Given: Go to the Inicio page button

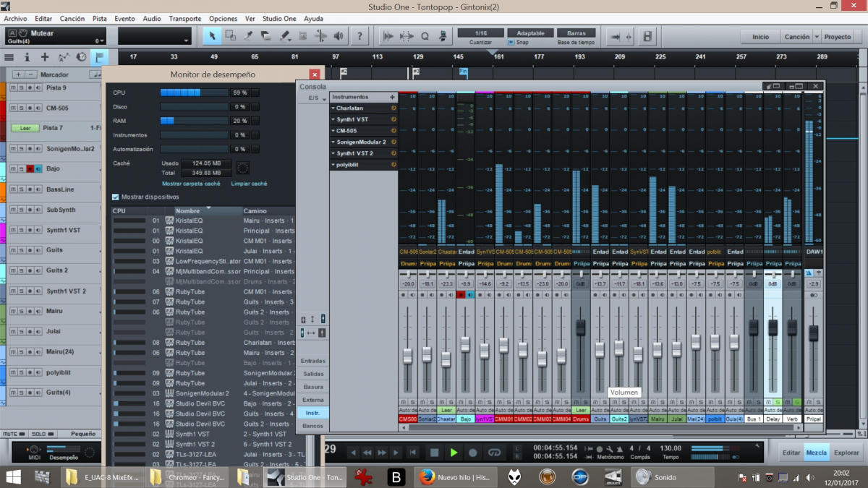Looking at the screenshot, I should coord(760,36).
